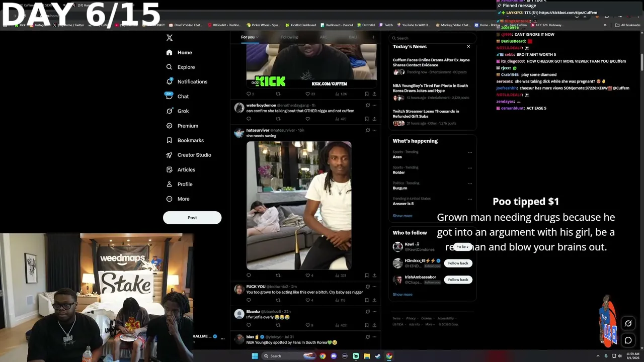Like the Bbankz post

308,325
